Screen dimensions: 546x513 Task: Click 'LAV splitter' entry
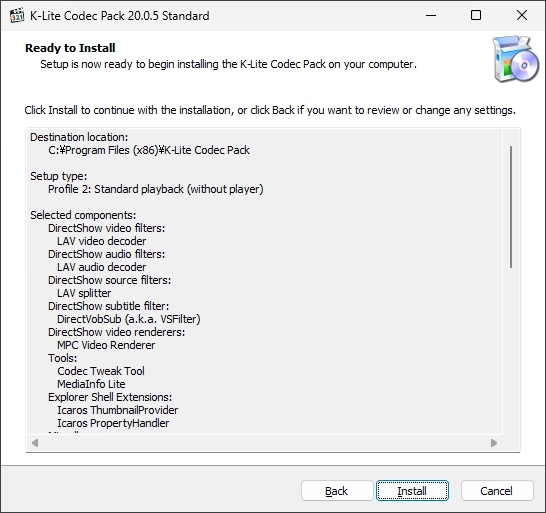click(x=84, y=293)
